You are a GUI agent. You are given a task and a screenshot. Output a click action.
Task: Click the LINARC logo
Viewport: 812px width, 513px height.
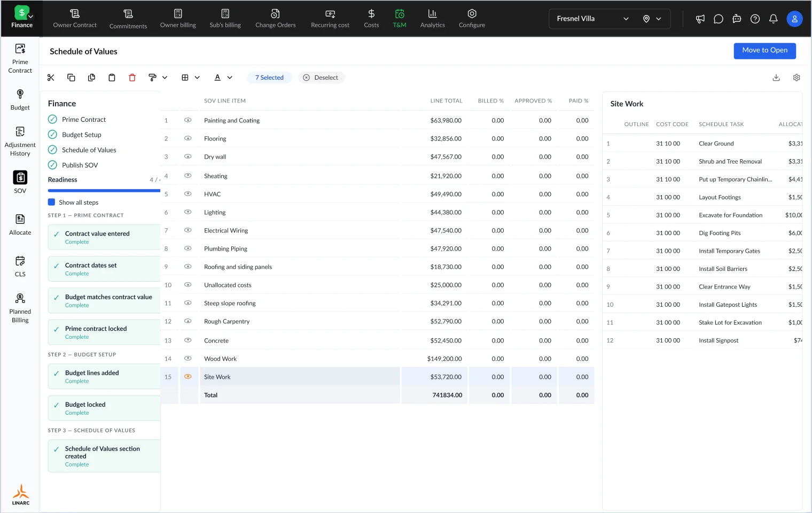click(x=21, y=494)
